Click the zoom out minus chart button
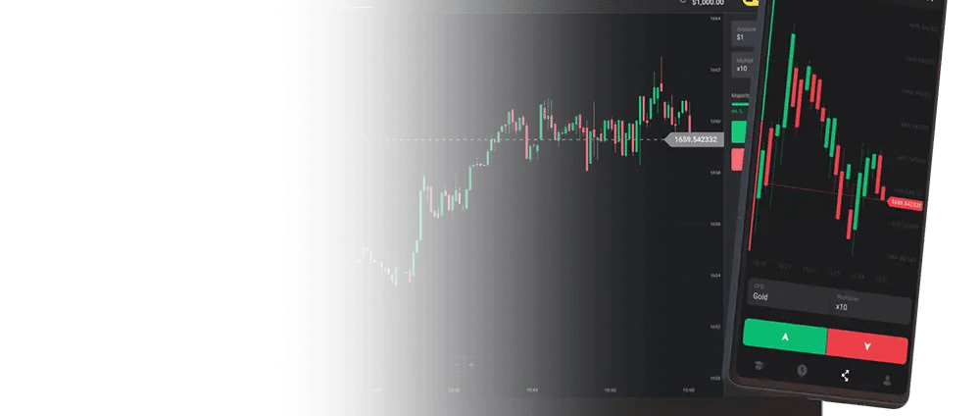 coord(458,364)
